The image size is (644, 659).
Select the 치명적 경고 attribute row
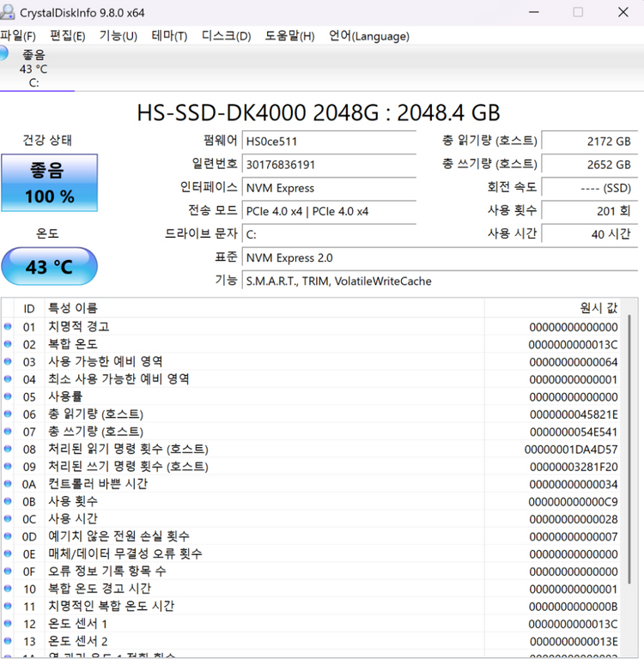click(x=311, y=327)
